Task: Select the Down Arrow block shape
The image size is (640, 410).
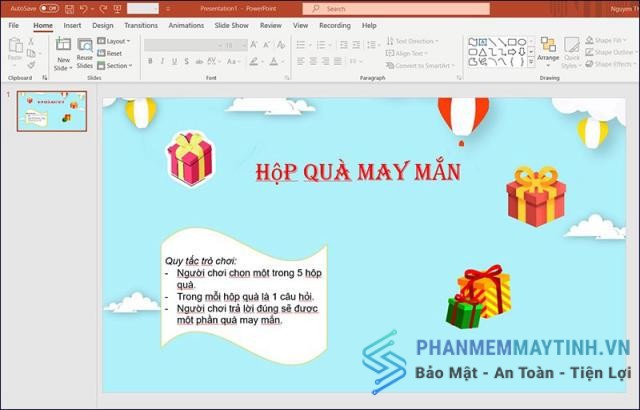Action: (x=522, y=52)
